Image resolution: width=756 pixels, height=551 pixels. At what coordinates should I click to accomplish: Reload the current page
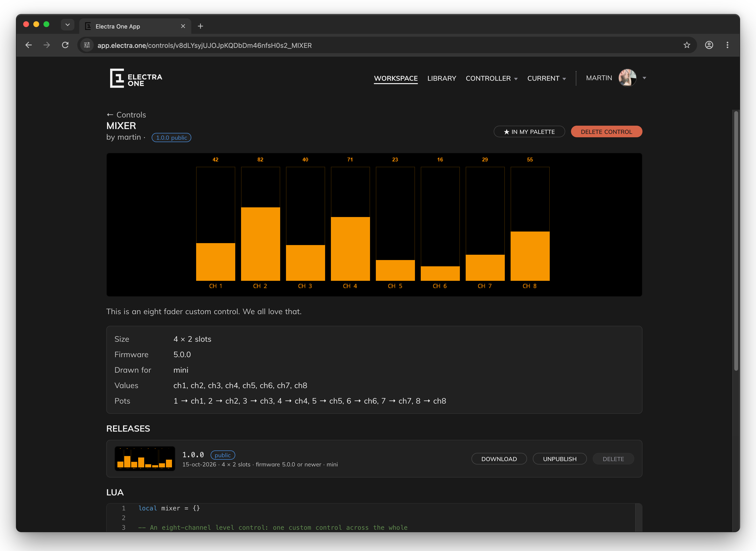[x=65, y=45]
